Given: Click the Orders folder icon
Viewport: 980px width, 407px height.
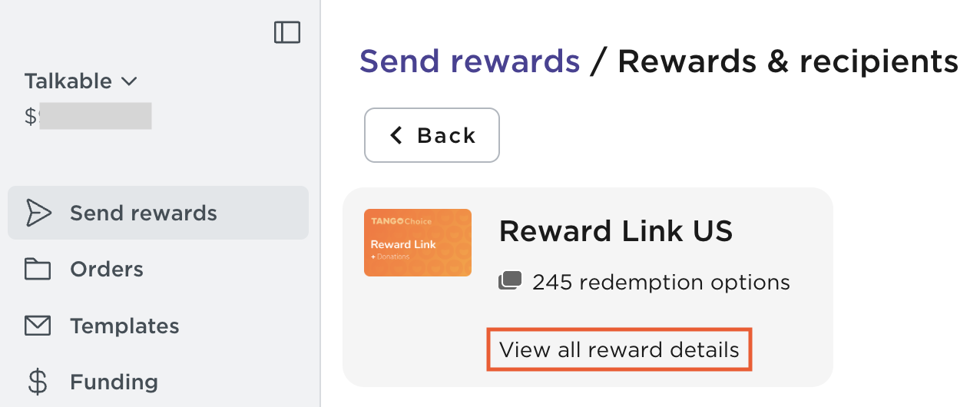Looking at the screenshot, I should pyautogui.click(x=37, y=270).
